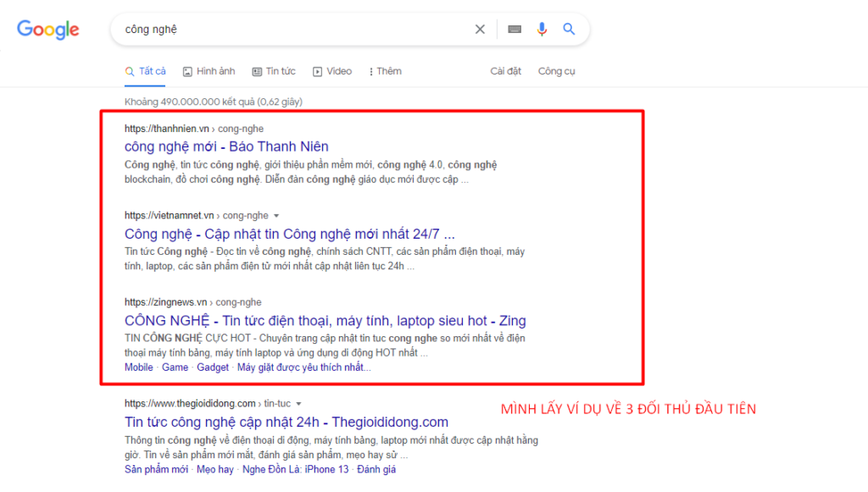Expand the thegioididong.com result dropdown arrow
The width and height of the screenshot is (868, 492).
coord(298,404)
